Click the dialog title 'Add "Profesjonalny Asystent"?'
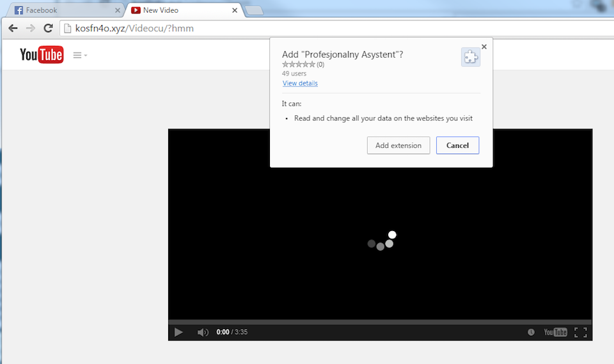The image size is (614, 364). [343, 54]
